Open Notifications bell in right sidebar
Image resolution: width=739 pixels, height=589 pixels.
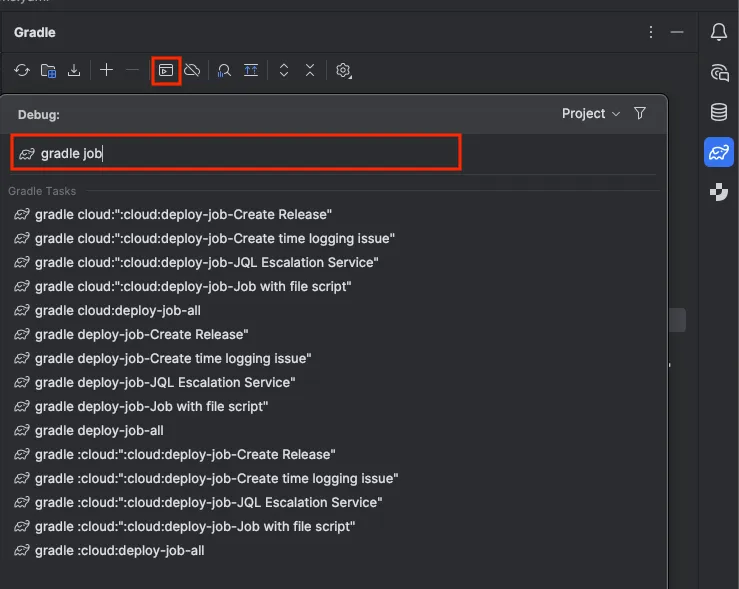click(x=719, y=32)
